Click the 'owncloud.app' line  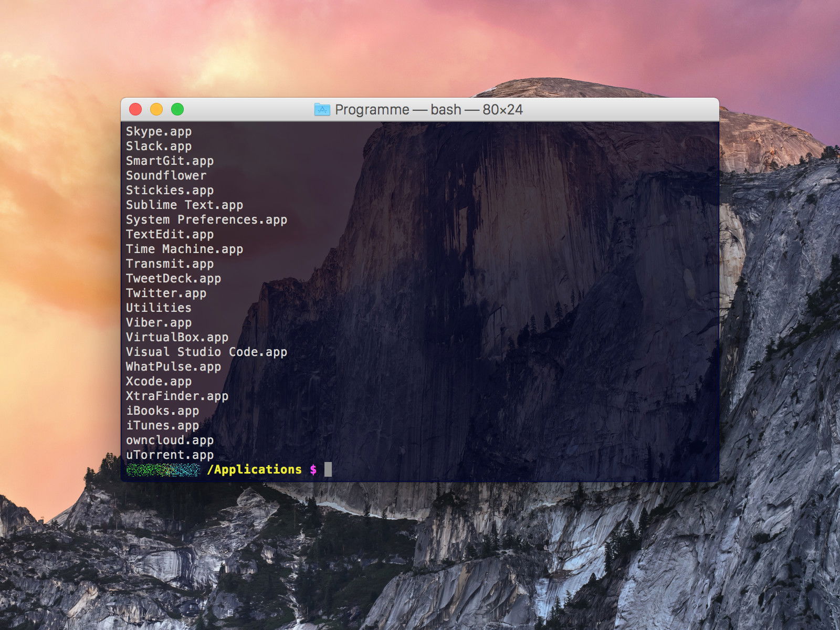coord(170,440)
